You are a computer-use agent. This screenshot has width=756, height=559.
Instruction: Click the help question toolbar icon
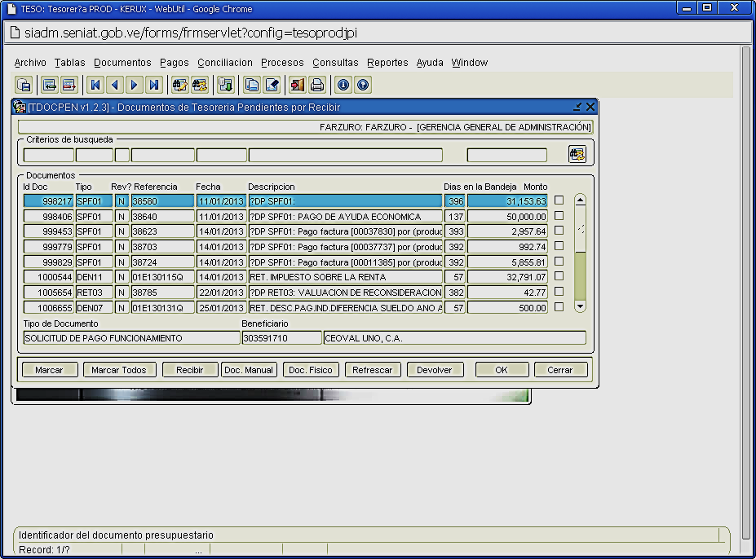tap(363, 86)
